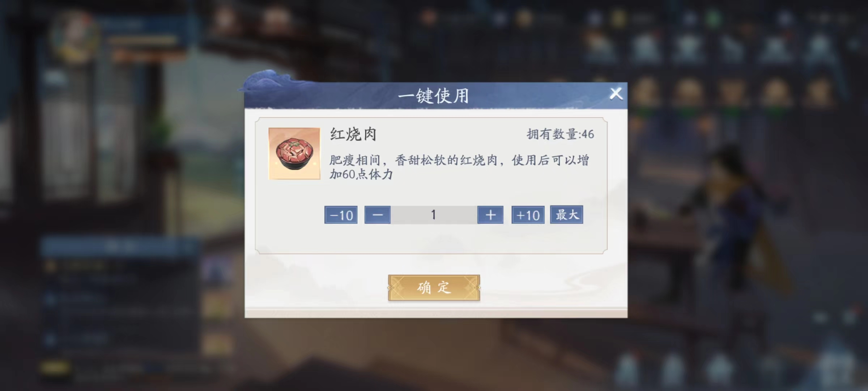Click the 一键使用 dialog title bar
Image resolution: width=868 pixels, height=391 pixels.
pos(436,96)
